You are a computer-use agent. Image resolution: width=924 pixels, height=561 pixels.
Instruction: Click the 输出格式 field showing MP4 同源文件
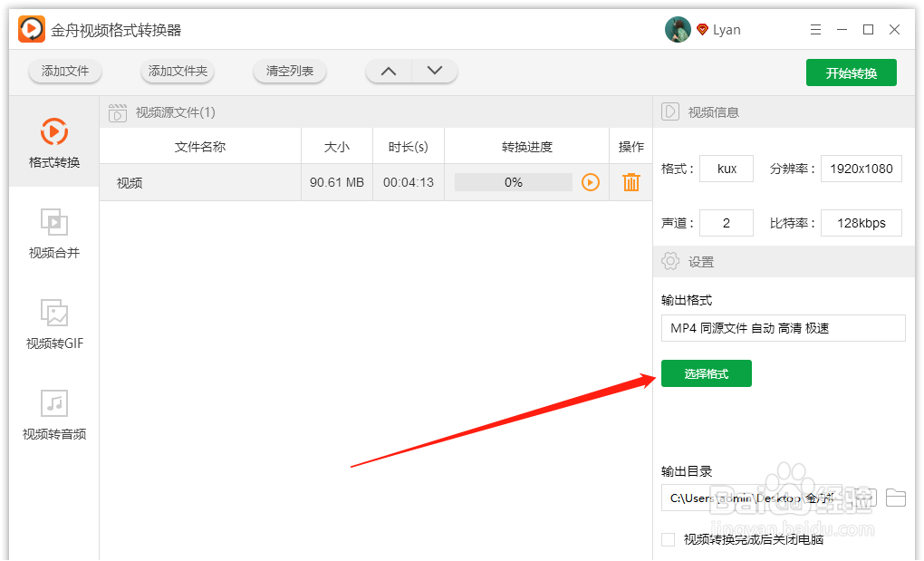click(x=784, y=328)
